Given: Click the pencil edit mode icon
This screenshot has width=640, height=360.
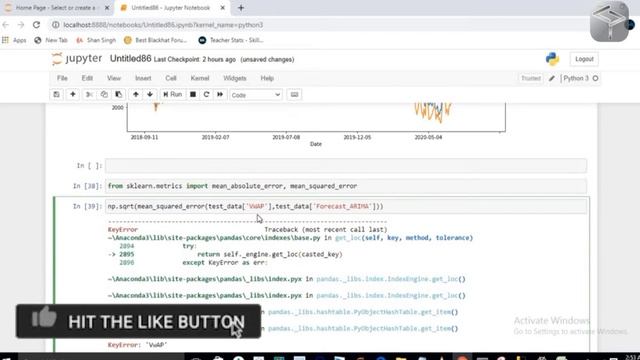Looking at the screenshot, I should (x=551, y=78).
